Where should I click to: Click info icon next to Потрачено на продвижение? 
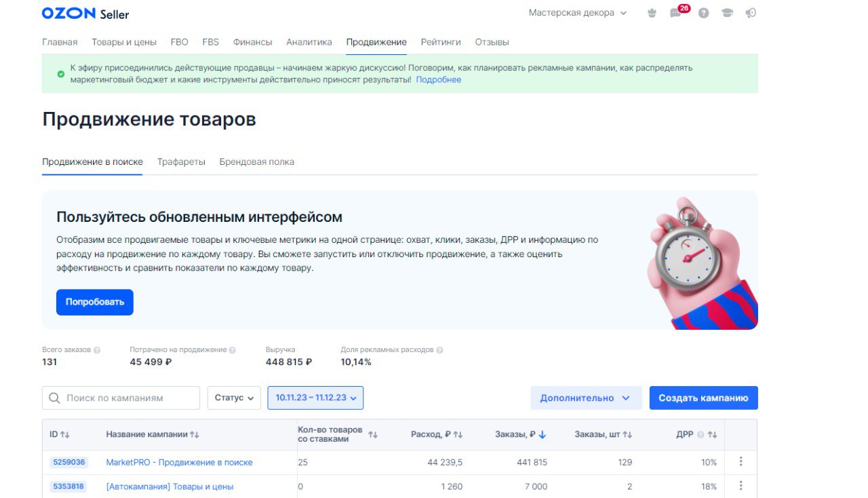click(x=233, y=350)
